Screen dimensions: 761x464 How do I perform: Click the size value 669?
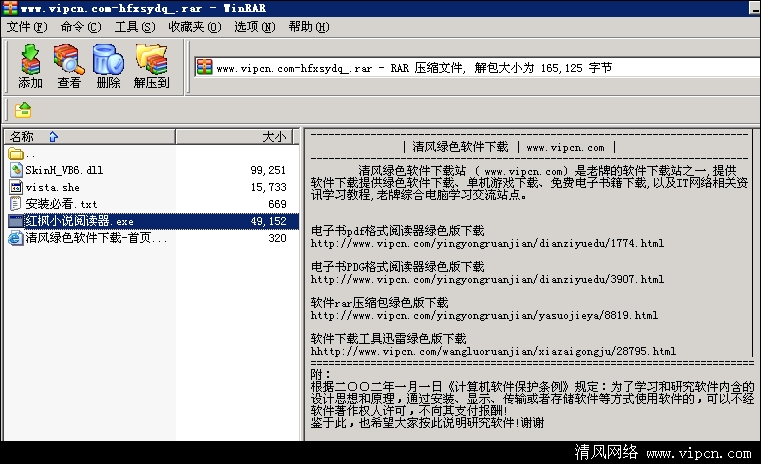click(277, 204)
